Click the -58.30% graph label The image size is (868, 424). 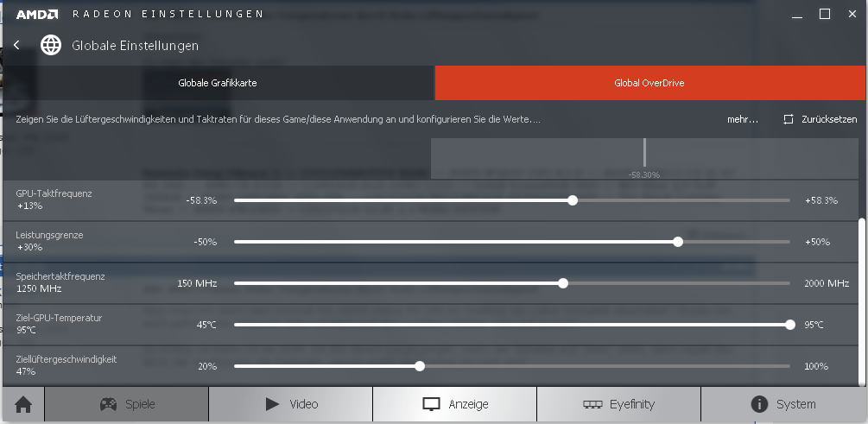click(643, 174)
